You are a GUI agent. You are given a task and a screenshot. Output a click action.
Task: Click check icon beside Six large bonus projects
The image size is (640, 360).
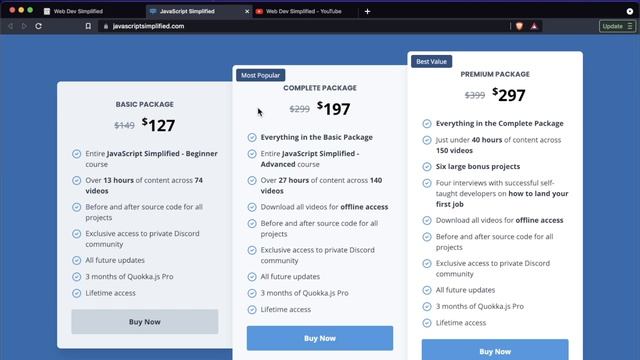[427, 167]
